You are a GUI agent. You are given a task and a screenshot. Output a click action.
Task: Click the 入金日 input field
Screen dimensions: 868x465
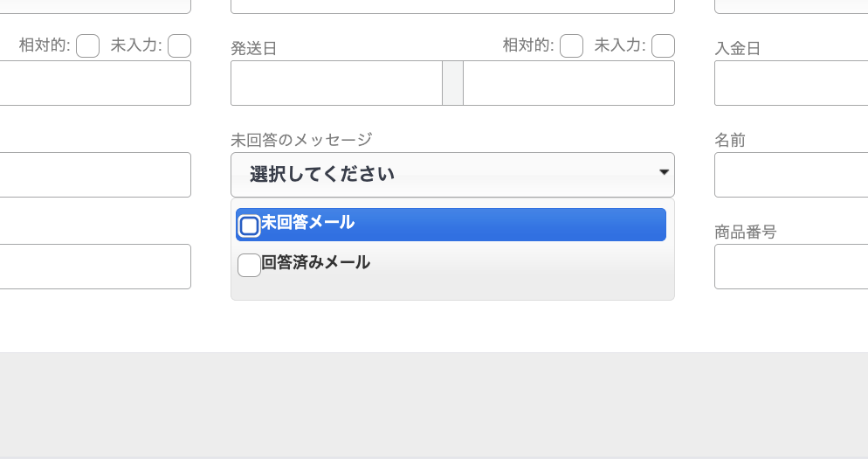coord(790,83)
